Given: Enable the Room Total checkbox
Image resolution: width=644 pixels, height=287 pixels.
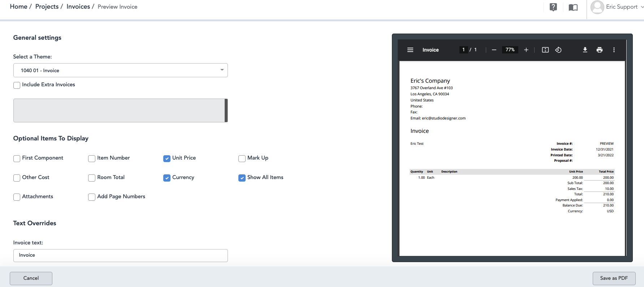Looking at the screenshot, I should [92, 178].
